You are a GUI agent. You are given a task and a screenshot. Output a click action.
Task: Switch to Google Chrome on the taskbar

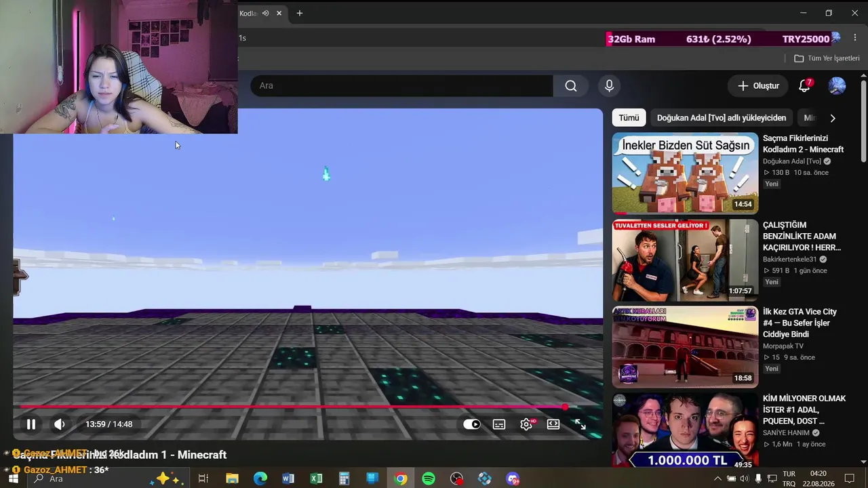point(401,479)
